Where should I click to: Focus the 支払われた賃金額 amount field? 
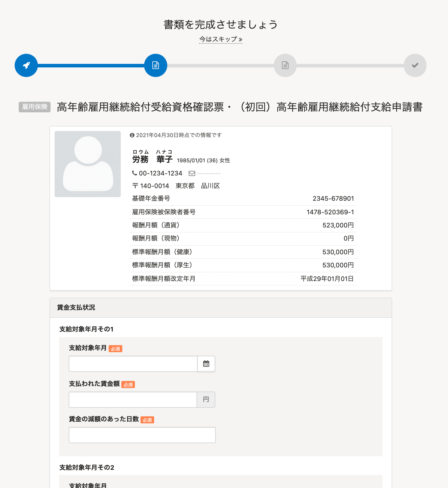(133, 400)
